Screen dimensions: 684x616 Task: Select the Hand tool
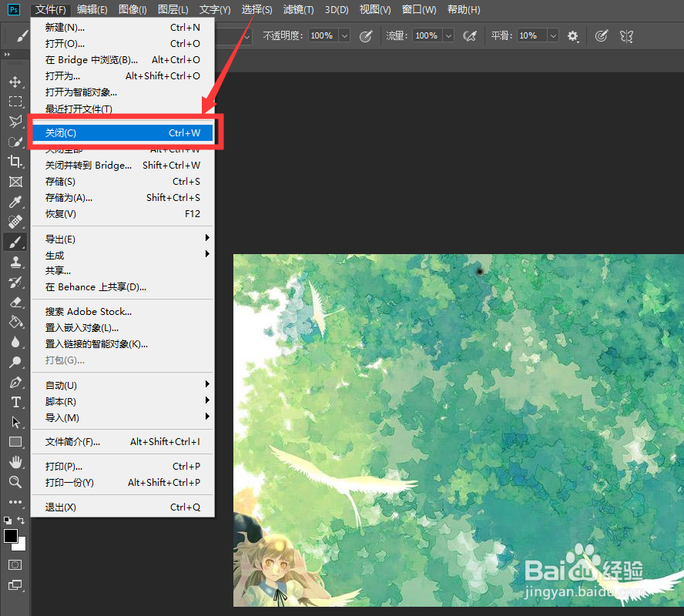[15, 462]
